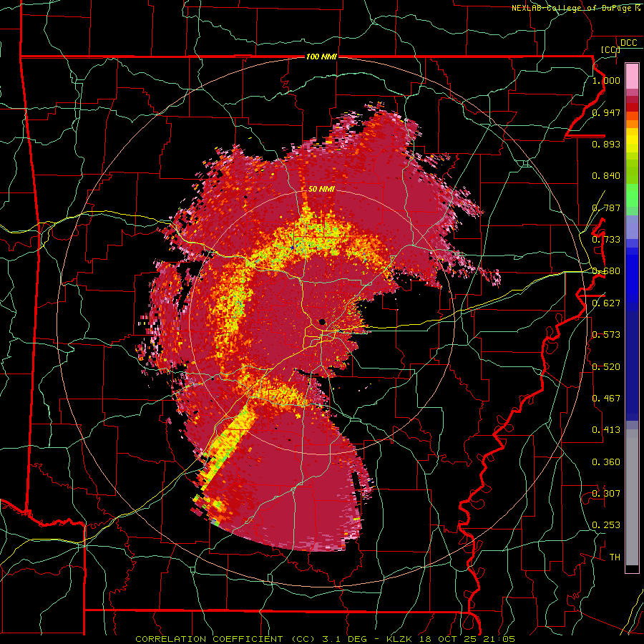644x644 pixels.
Task: Click the 1.000 scale value
Action: [606, 80]
